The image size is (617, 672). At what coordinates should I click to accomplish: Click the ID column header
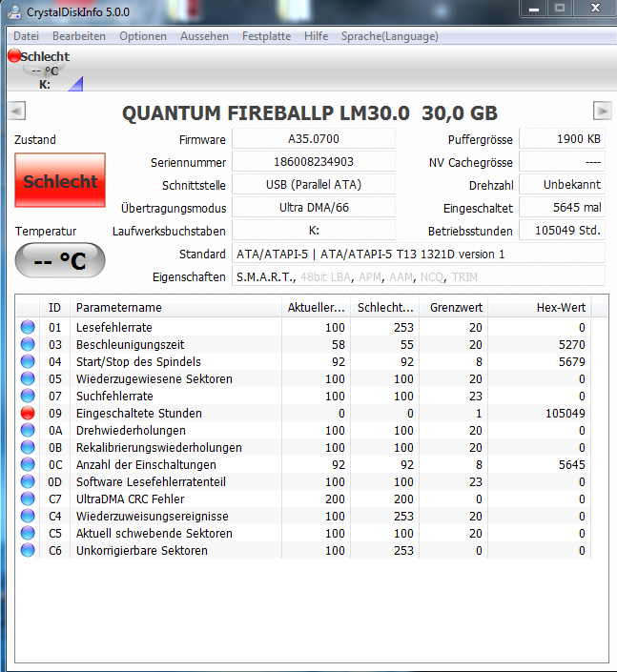tap(55, 307)
